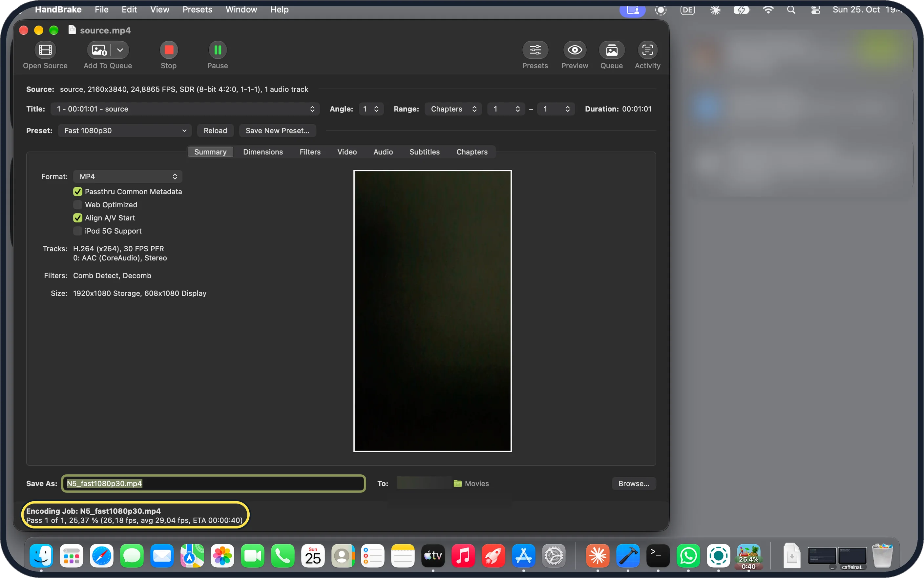This screenshot has height=578, width=924.
Task: Enable iPod 5G Support checkbox
Action: (x=78, y=231)
